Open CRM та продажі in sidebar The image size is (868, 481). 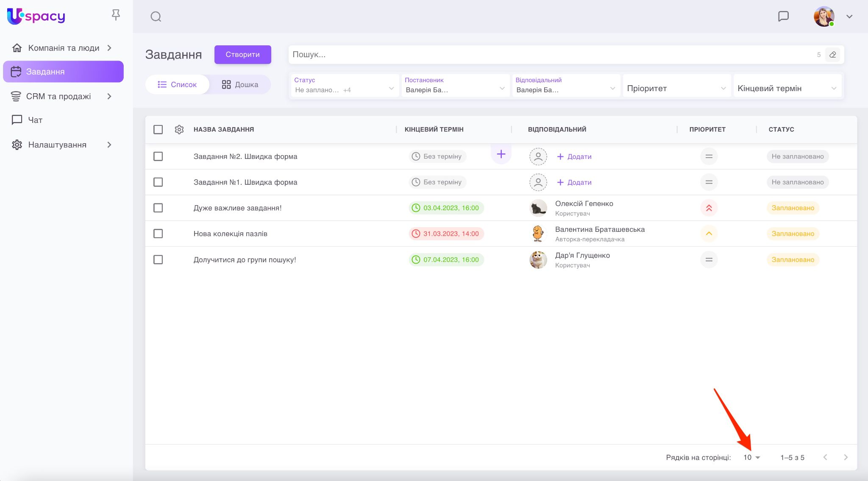pos(58,96)
